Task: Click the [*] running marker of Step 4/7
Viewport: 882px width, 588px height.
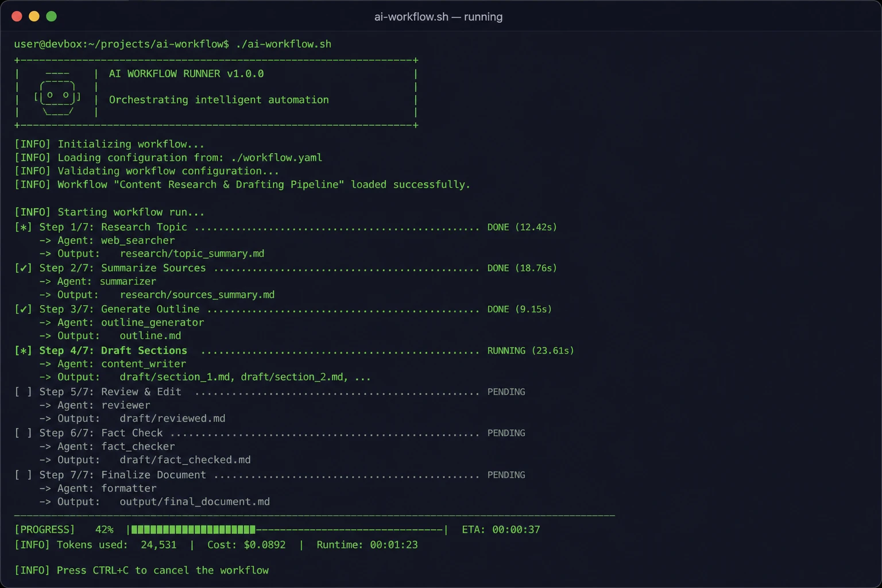Action: [23, 351]
